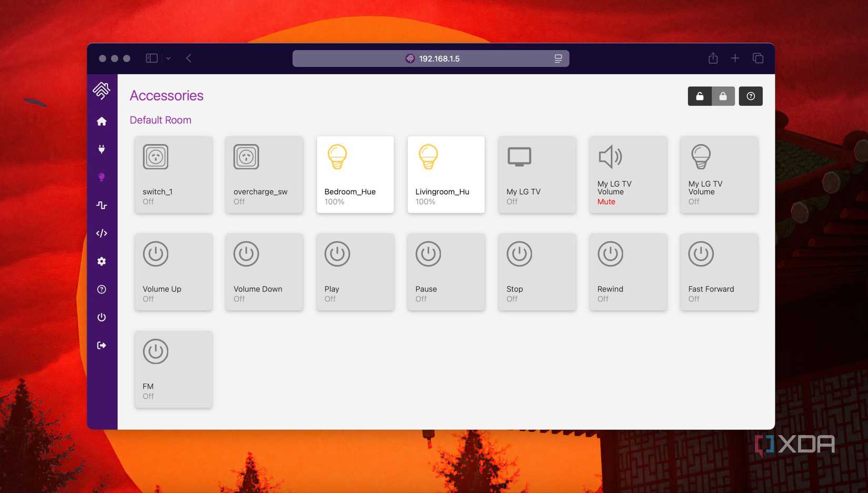868x493 pixels.
Task: Activate the Stop switch tile
Action: 537,272
